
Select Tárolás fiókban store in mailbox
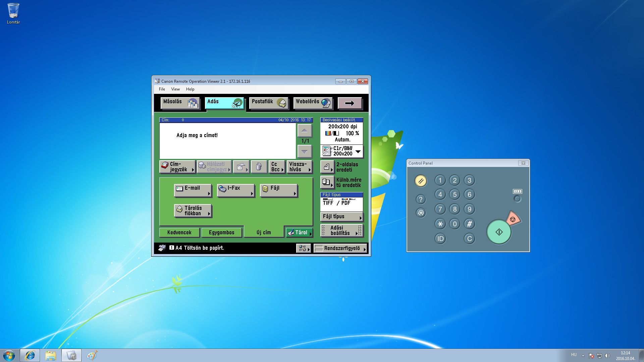193,210
